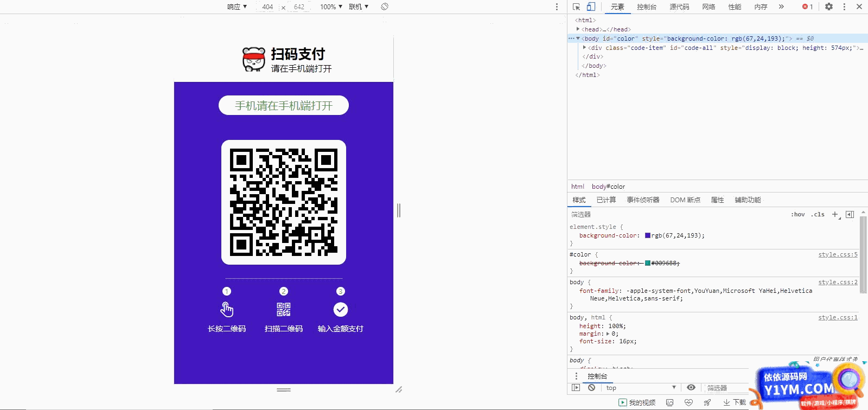Click the body#color breadcrumb

(x=608, y=186)
